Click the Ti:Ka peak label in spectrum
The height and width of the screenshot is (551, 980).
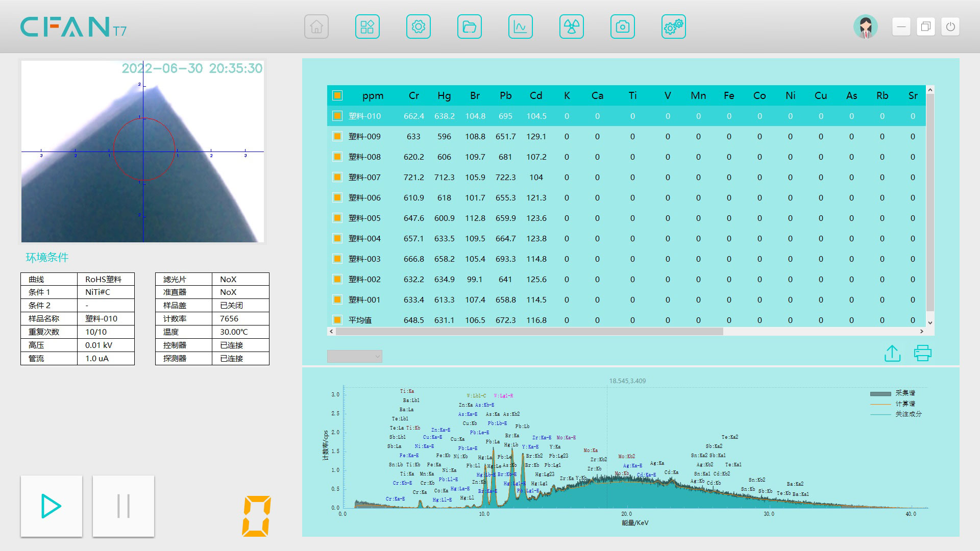[x=407, y=391]
